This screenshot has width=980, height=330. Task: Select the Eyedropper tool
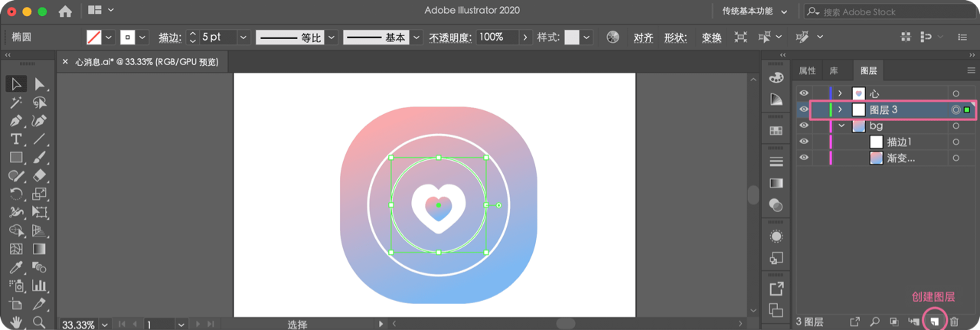[x=16, y=267]
